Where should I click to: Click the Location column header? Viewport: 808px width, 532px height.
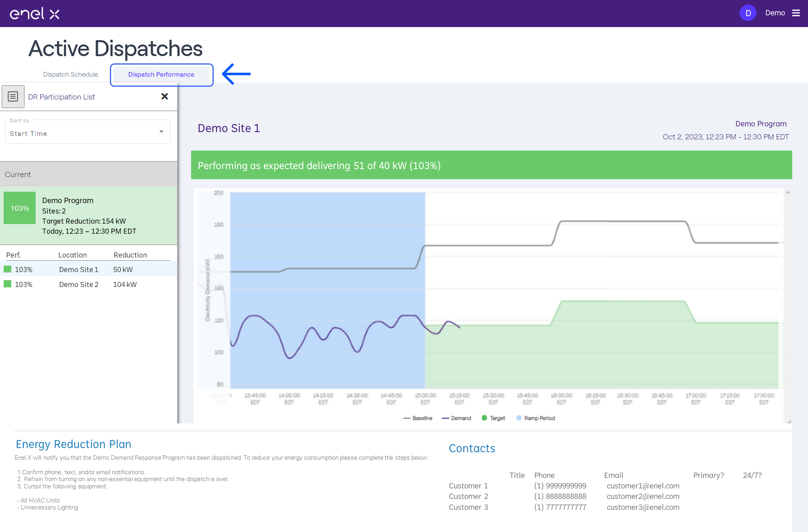pos(72,255)
